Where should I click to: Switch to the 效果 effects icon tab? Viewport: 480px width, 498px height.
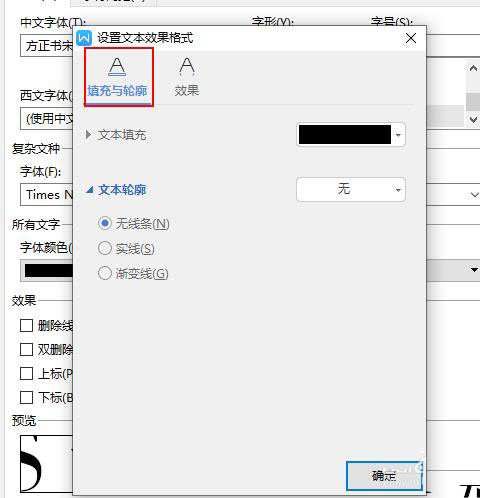[x=187, y=66]
